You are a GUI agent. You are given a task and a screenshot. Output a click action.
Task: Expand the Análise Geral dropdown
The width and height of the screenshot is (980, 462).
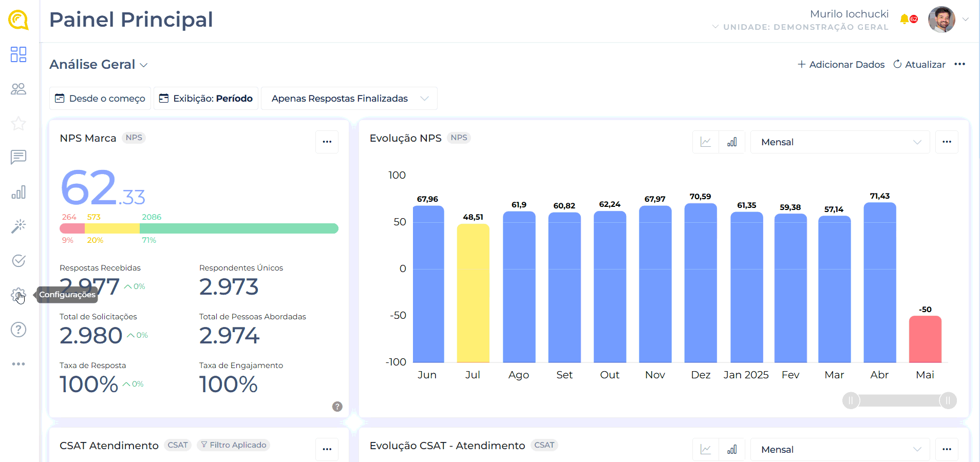click(99, 65)
